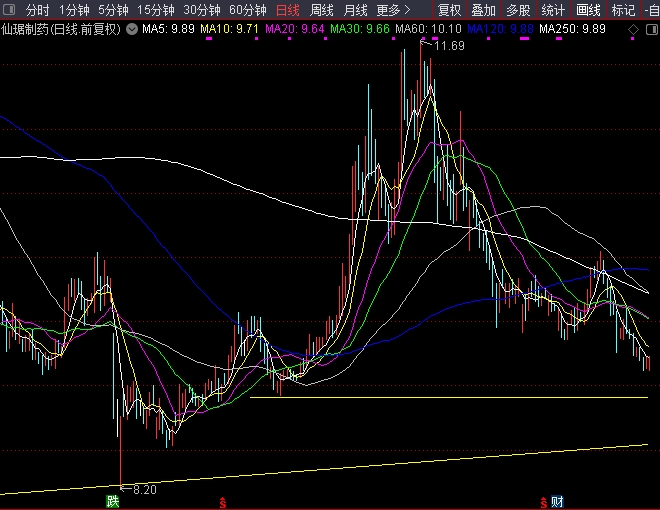This screenshot has width=660, height=510.
Task: Click the blue 财 financial marker
Action: [557, 502]
